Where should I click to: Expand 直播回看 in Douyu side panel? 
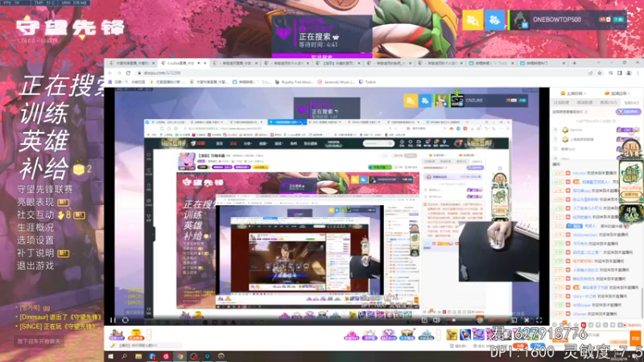[x=617, y=93]
